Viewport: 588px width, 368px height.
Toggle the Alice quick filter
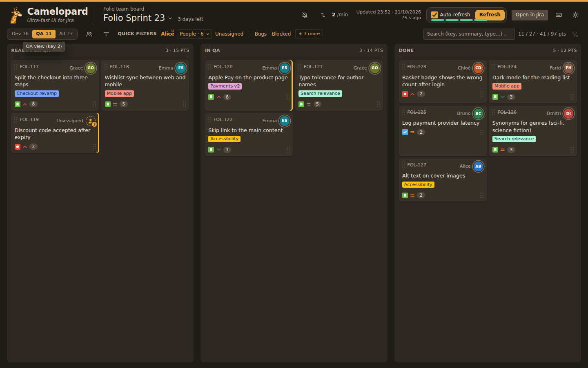click(x=167, y=34)
